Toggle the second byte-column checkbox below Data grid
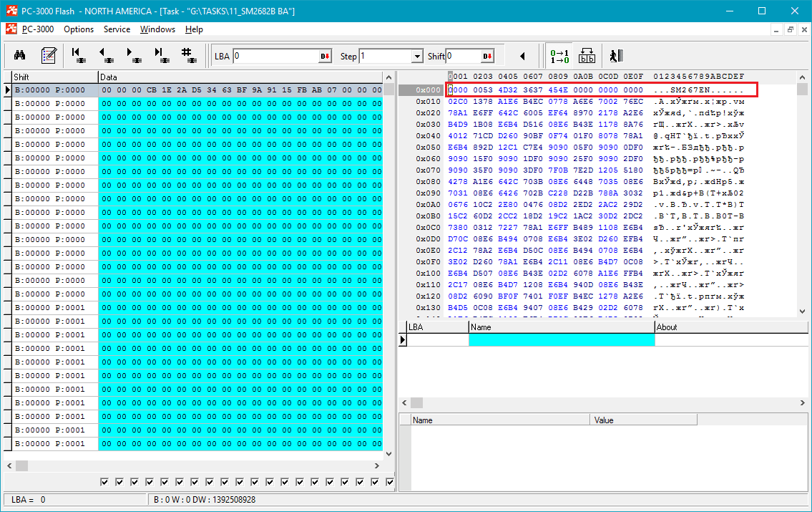 point(119,482)
